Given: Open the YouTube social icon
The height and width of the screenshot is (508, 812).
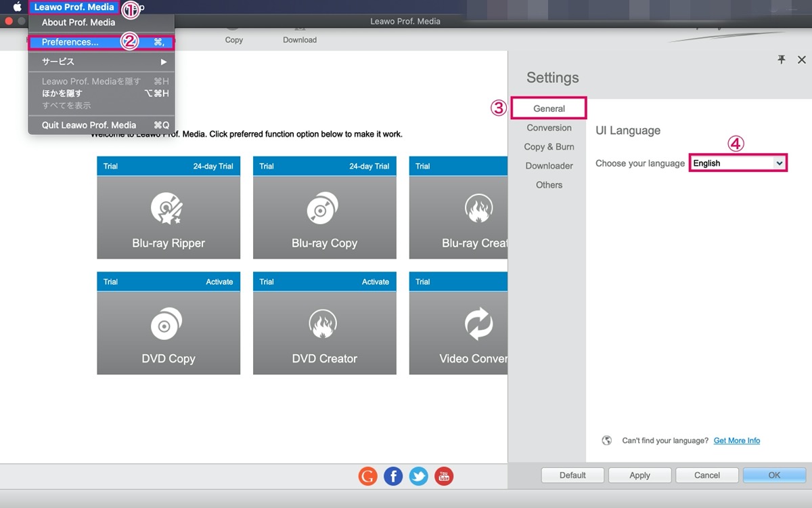Looking at the screenshot, I should [444, 476].
